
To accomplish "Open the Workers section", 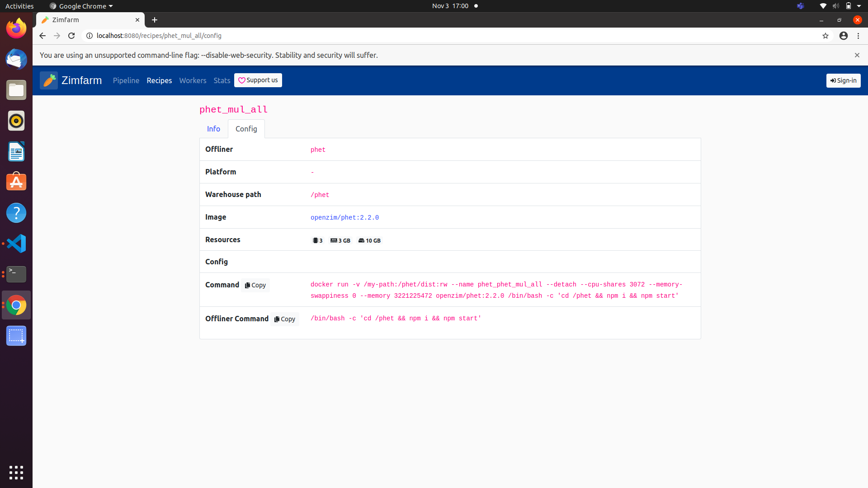I will tap(193, 80).
